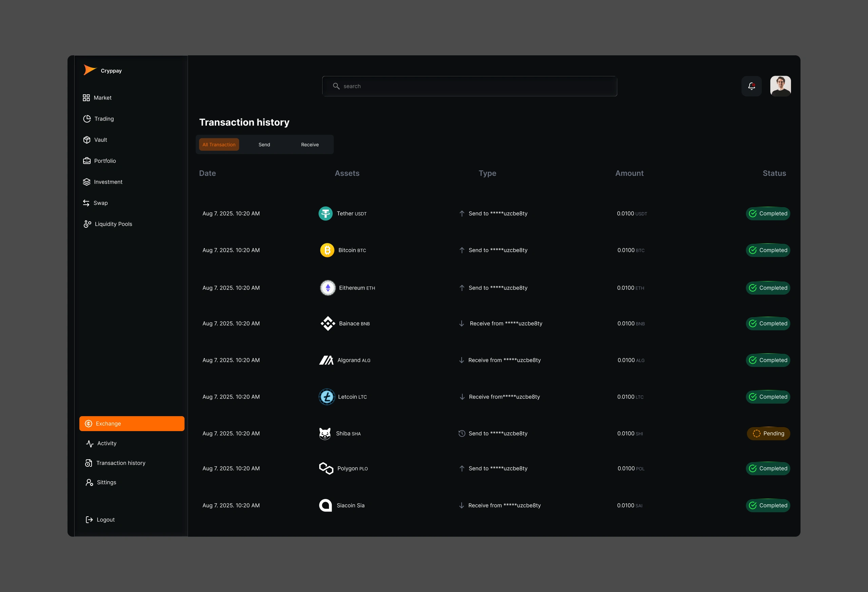
Task: Click the Vault cube icon
Action: coord(86,140)
